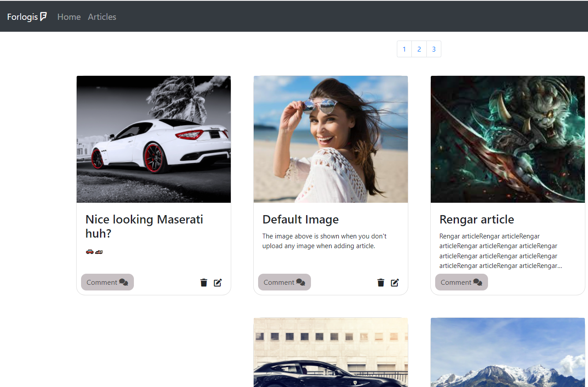Click the Forlogis brand logo
The image size is (588, 387).
point(27,17)
